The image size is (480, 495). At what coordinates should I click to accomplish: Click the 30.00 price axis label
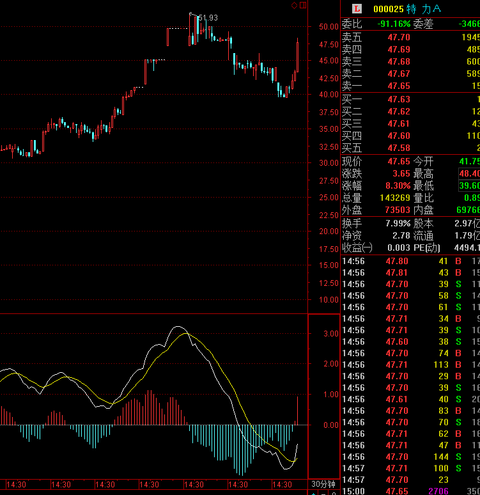click(x=329, y=163)
